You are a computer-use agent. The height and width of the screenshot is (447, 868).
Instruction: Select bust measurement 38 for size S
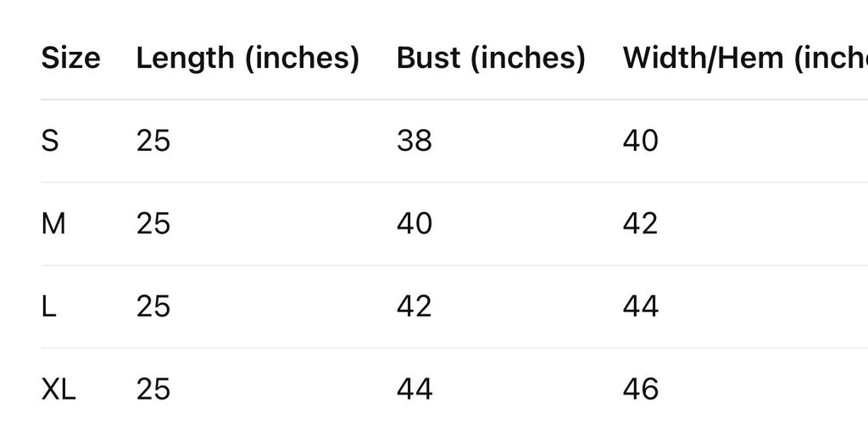click(x=415, y=141)
